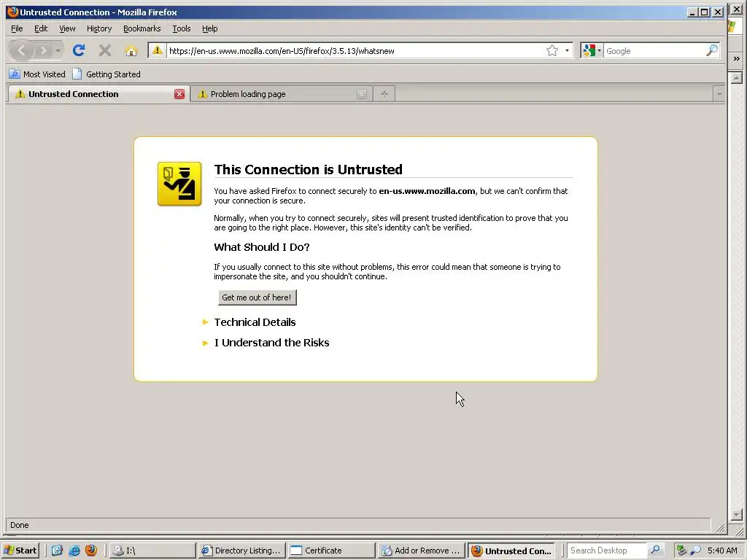
Task: Open the Tools menu
Action: click(182, 28)
